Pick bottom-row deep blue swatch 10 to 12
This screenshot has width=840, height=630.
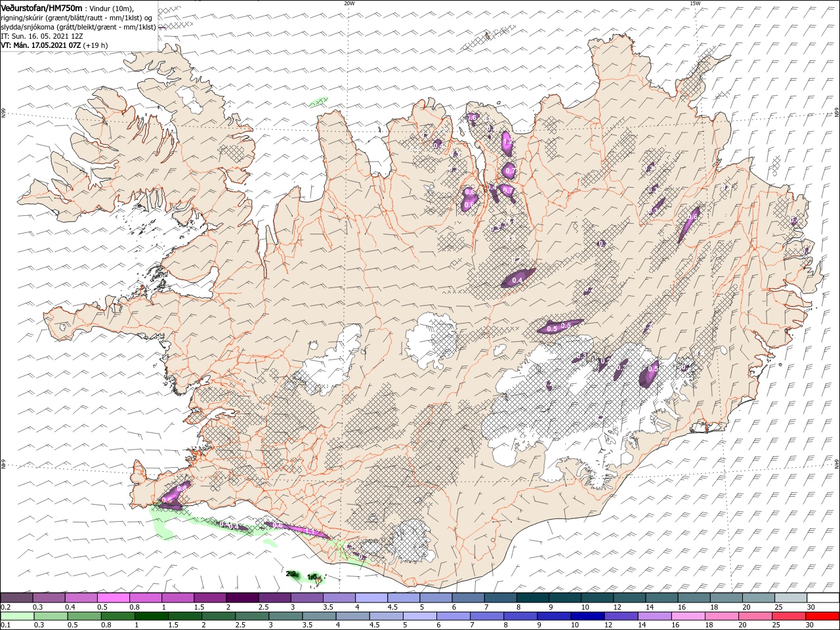(587, 616)
